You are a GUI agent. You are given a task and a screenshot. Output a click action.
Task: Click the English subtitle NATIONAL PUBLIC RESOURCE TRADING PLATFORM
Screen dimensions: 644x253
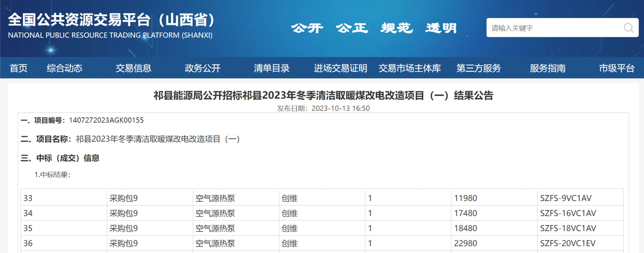(110, 35)
